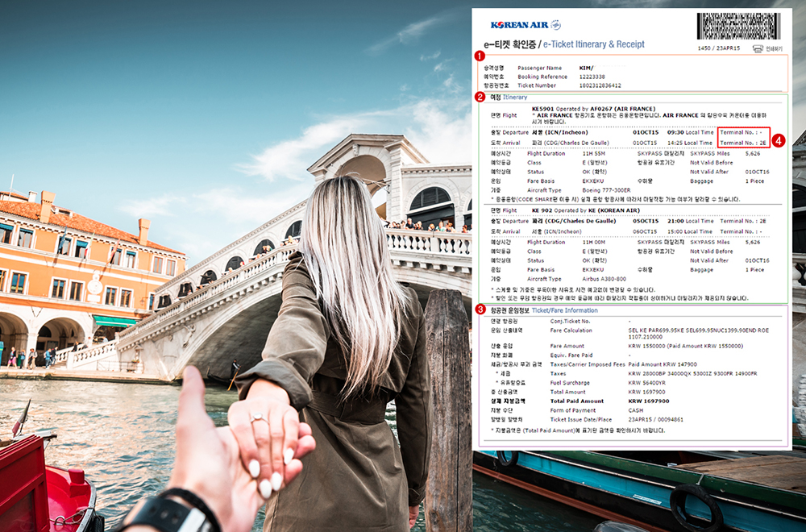Click the red number 4 marker

[x=779, y=139]
